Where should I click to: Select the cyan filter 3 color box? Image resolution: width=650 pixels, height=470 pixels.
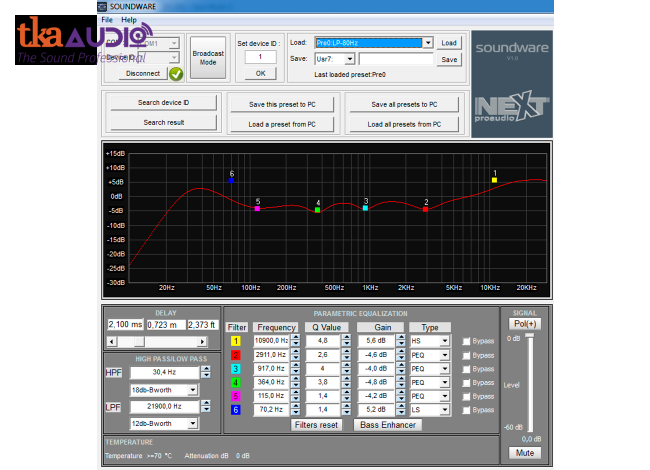click(236, 369)
